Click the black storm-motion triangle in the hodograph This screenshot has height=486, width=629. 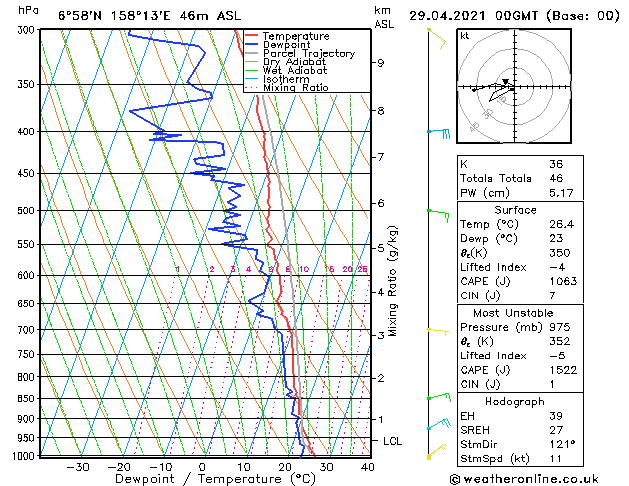(x=506, y=82)
